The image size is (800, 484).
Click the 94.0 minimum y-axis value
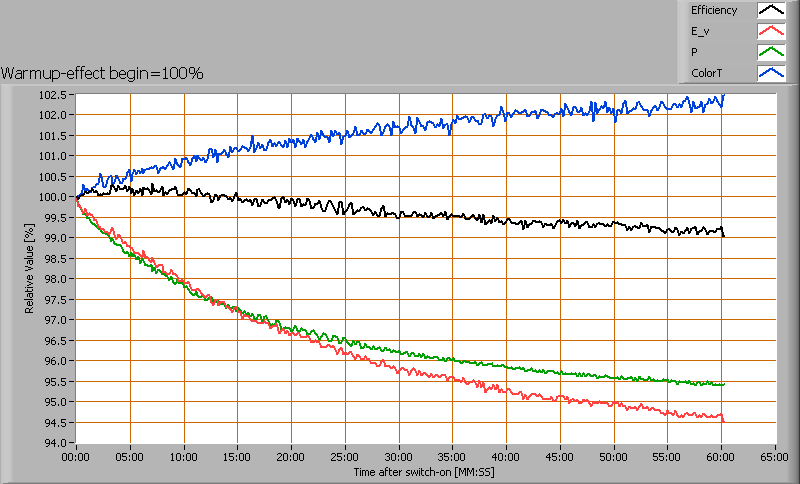pyautogui.click(x=57, y=443)
